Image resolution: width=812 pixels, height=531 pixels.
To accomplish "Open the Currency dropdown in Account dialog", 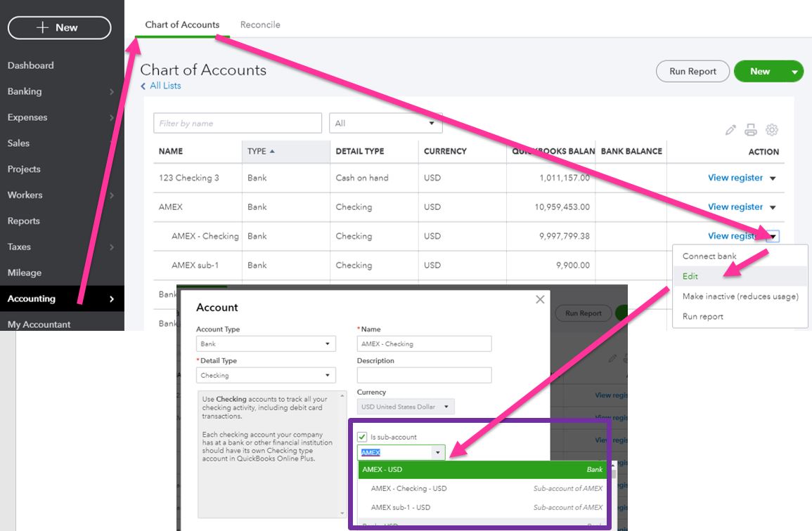I will 406,407.
